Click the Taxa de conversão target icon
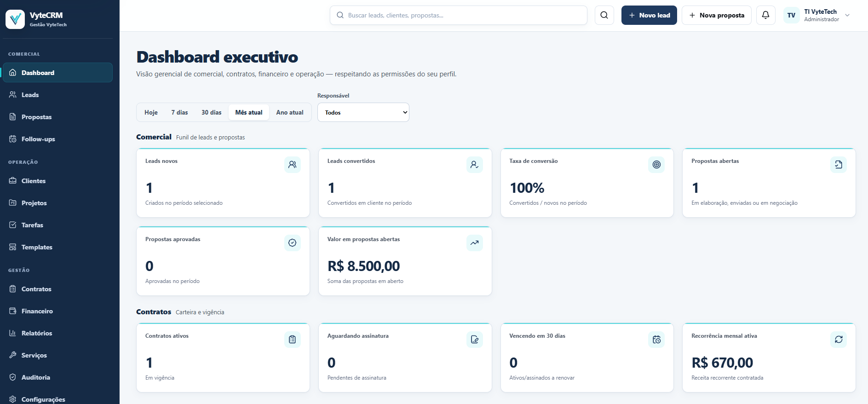The height and width of the screenshot is (404, 868). coord(656,165)
